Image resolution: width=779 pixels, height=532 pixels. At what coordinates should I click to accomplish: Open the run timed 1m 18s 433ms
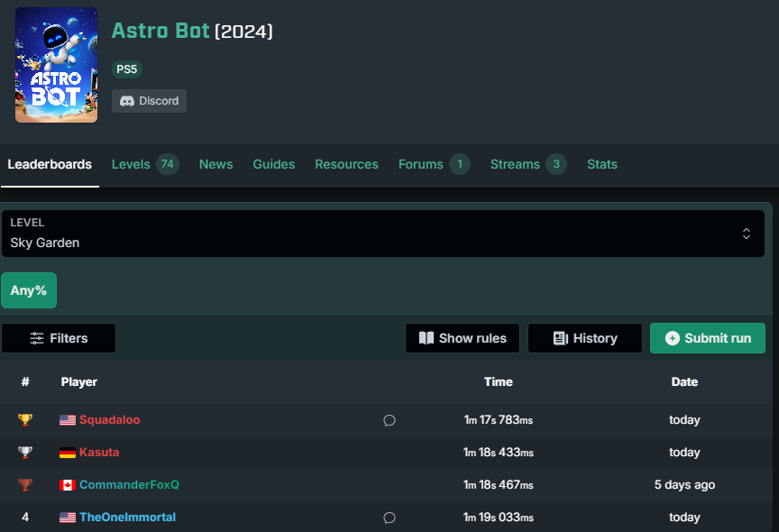(499, 452)
